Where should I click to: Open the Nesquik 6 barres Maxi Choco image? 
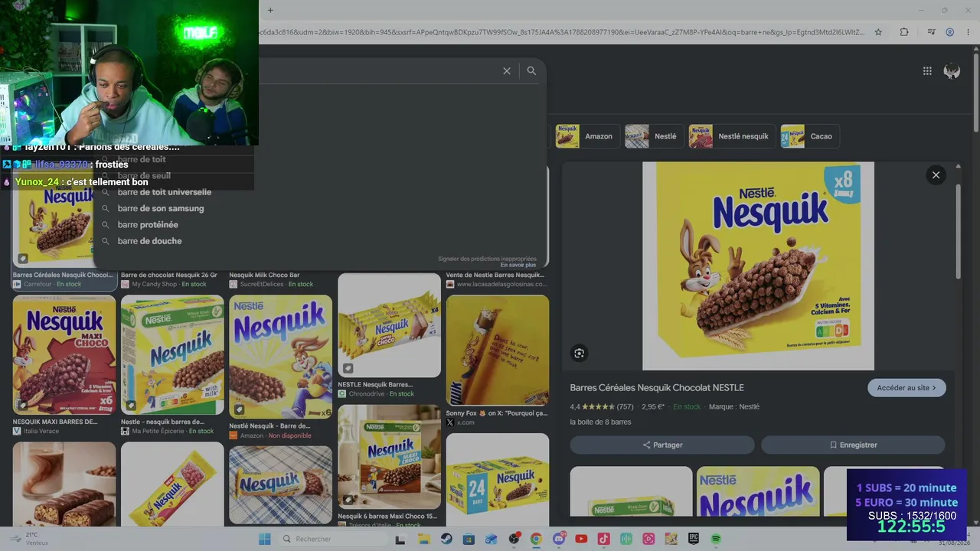pyautogui.click(x=389, y=457)
